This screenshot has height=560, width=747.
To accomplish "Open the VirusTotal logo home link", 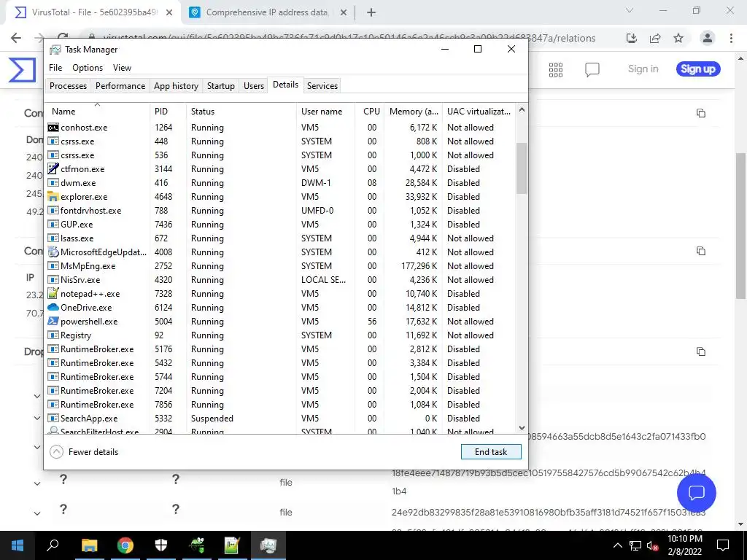I will (22, 70).
